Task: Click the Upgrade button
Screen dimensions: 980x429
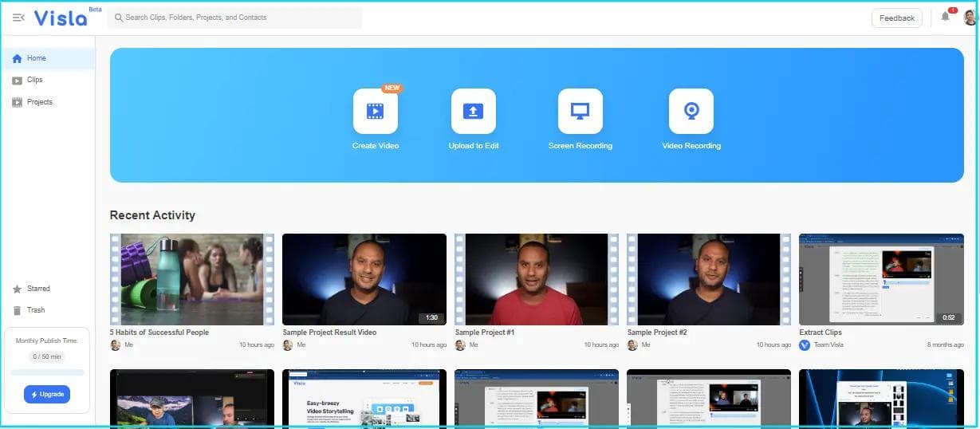Action: [47, 395]
